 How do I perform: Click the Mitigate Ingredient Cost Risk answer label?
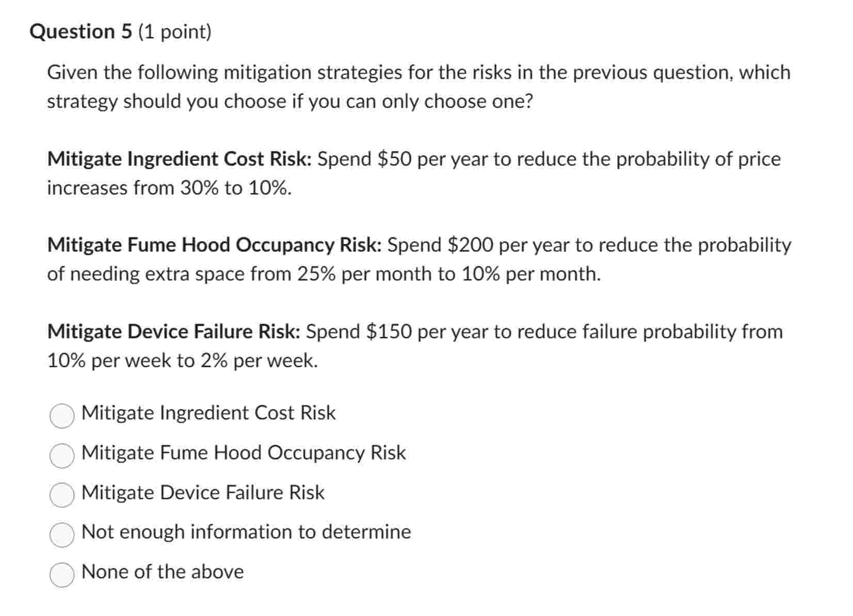(x=208, y=413)
